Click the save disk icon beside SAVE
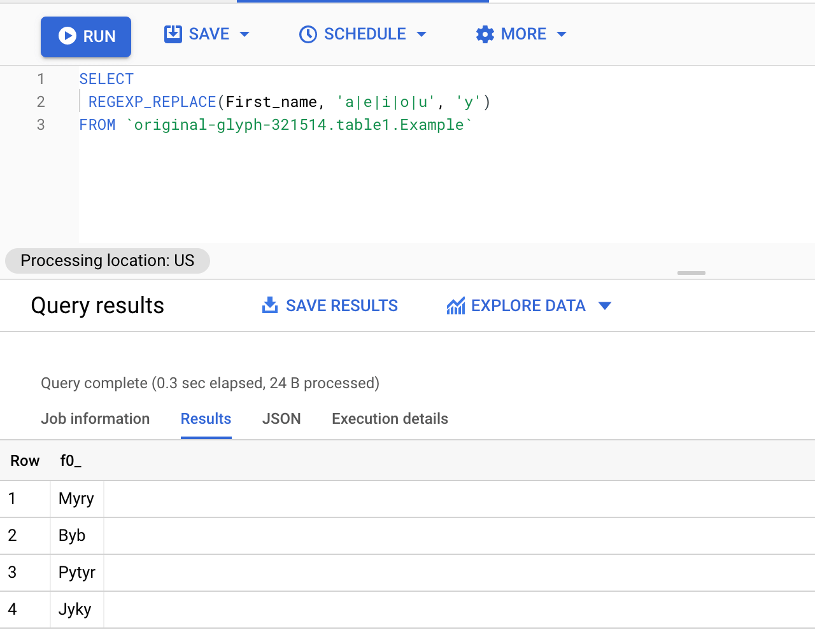 coord(173,34)
